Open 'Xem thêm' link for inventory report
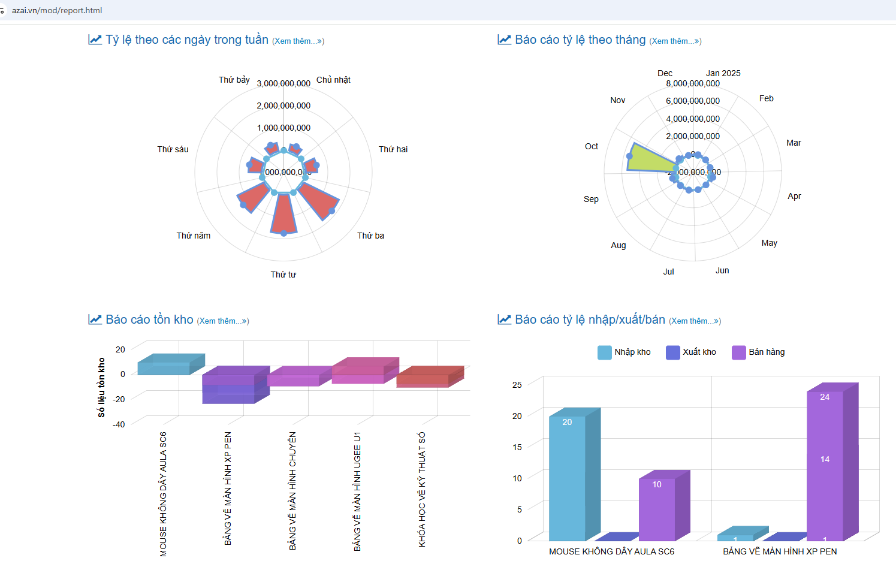Image resolution: width=896 pixels, height=588 pixels. pyautogui.click(x=222, y=321)
